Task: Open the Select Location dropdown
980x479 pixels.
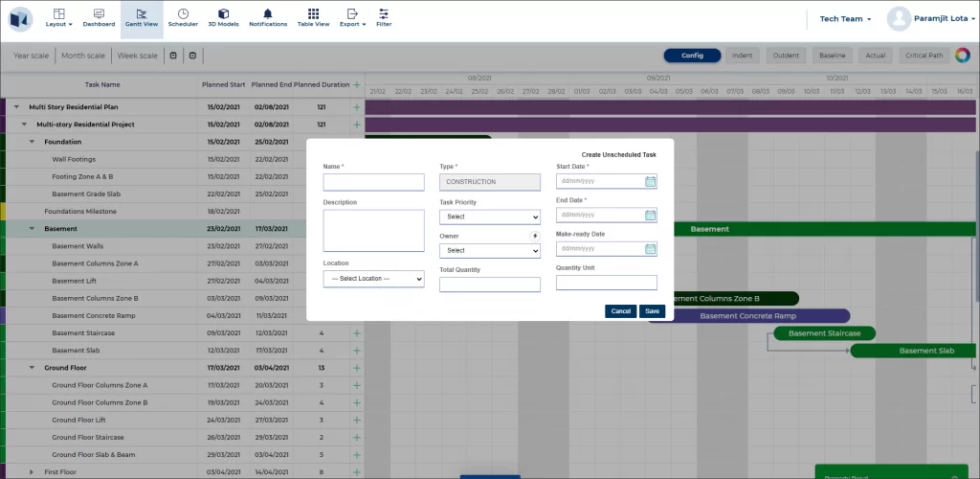Action: [x=373, y=279]
